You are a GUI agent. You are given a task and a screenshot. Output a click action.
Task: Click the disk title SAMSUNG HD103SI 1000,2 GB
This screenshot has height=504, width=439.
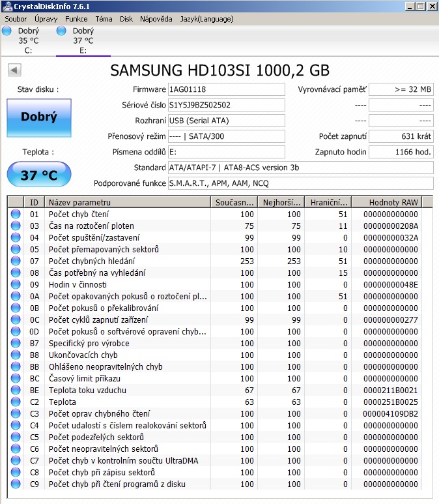pos(220,70)
